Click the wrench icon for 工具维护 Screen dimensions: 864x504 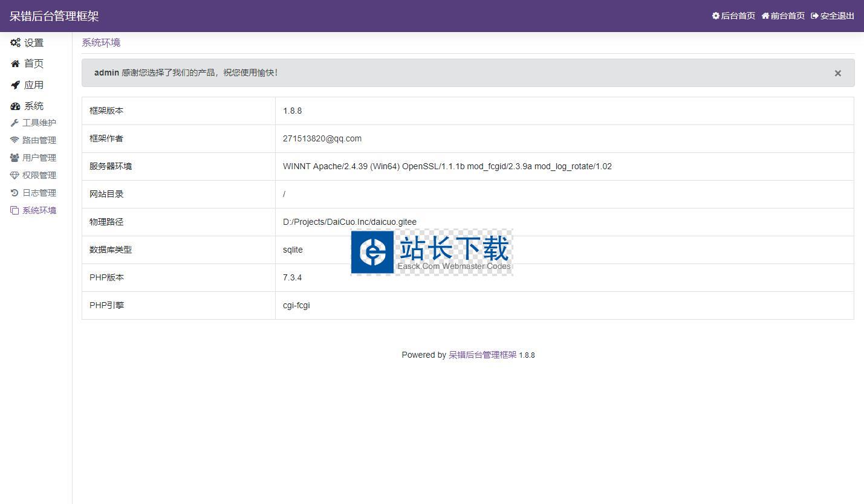[x=15, y=123]
